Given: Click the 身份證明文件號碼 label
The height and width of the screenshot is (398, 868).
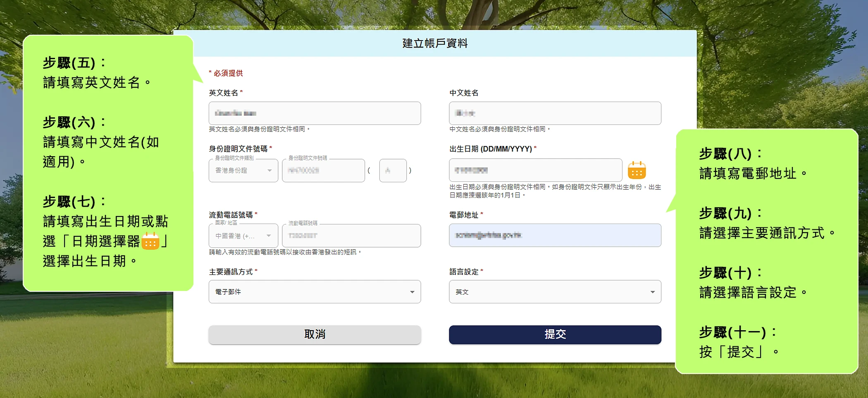Looking at the screenshot, I should tap(240, 149).
